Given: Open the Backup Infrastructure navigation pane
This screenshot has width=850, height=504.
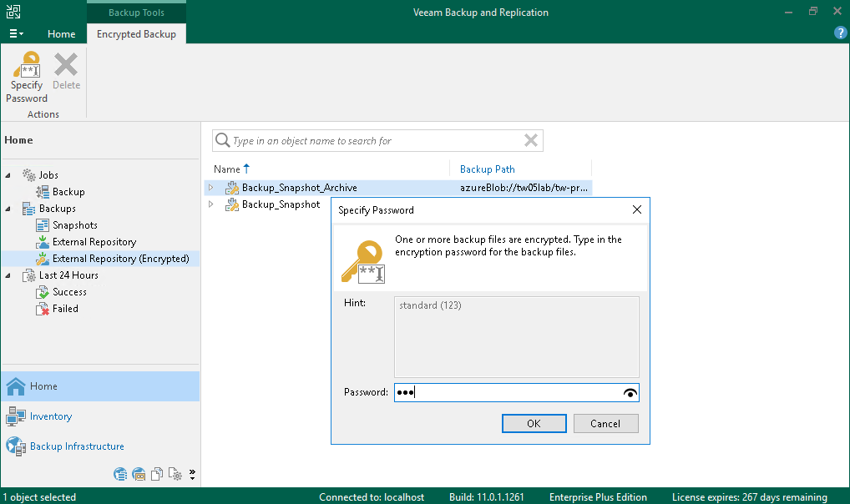Looking at the screenshot, I should point(101,446).
